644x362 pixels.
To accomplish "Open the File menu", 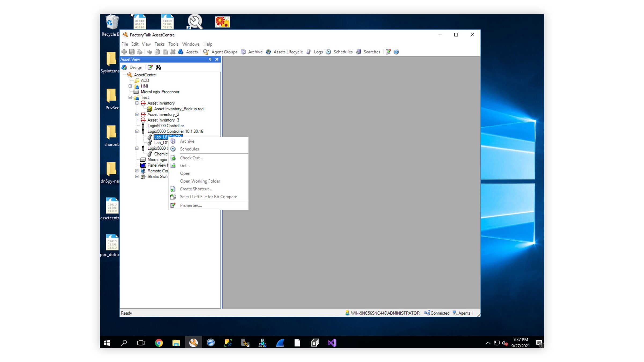I will pyautogui.click(x=125, y=44).
